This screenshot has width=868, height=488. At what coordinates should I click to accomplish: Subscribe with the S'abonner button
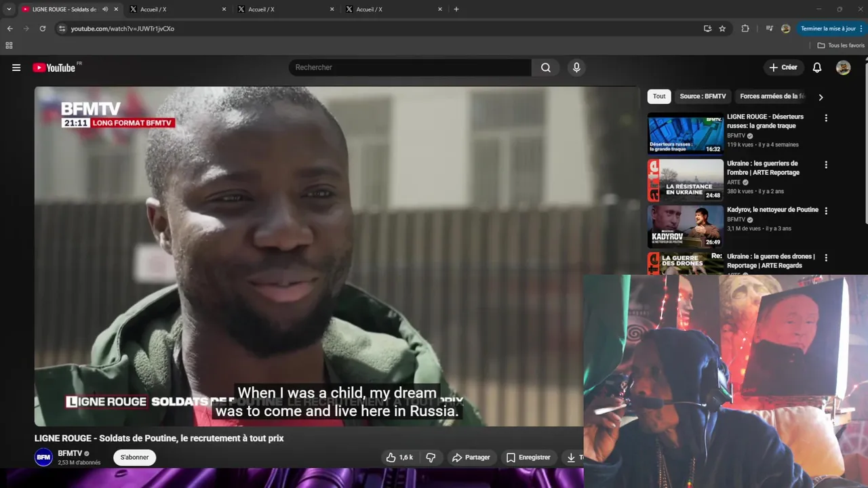[134, 457]
